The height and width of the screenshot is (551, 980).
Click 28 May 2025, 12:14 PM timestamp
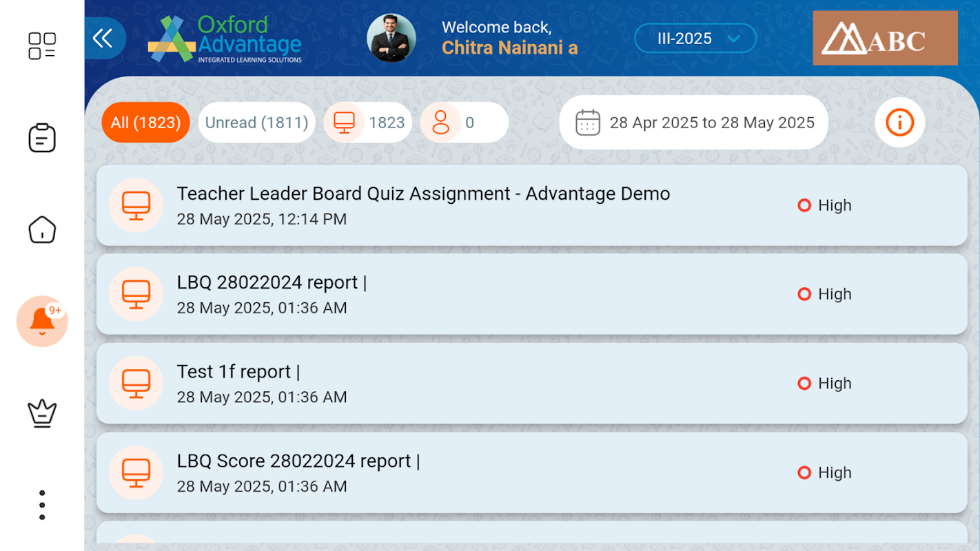(x=262, y=219)
